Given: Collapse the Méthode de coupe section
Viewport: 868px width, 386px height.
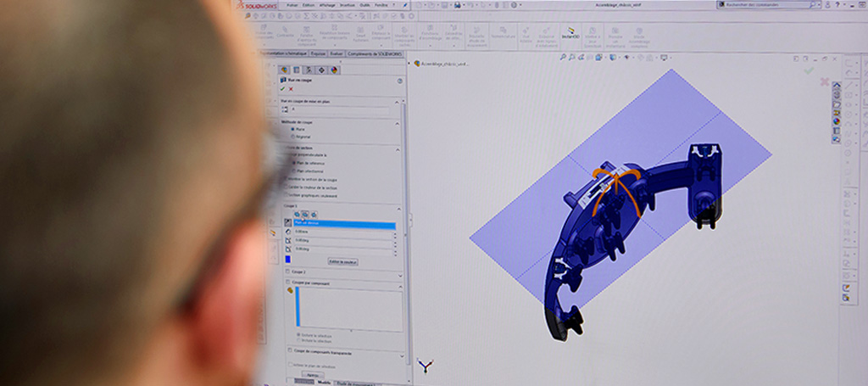Looking at the screenshot, I should point(397,122).
